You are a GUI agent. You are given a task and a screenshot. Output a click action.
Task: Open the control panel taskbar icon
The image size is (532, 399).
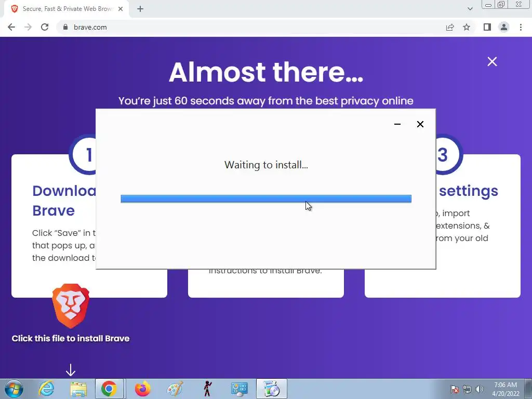[239, 389]
